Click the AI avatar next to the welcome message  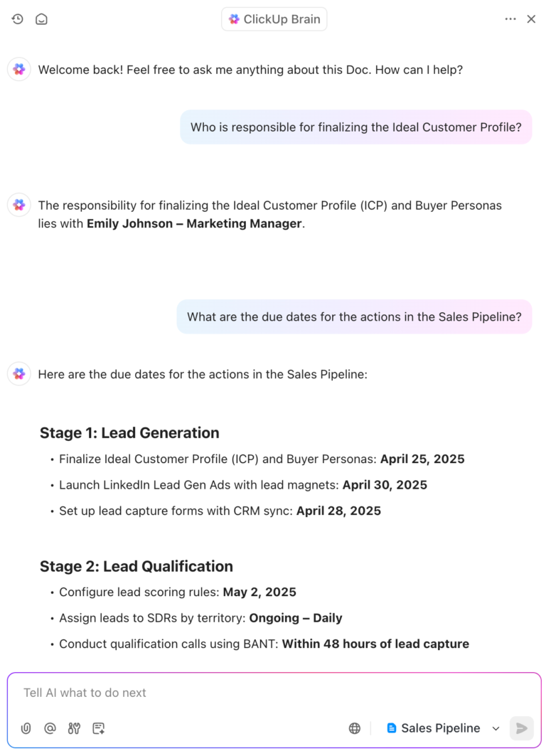click(x=18, y=69)
